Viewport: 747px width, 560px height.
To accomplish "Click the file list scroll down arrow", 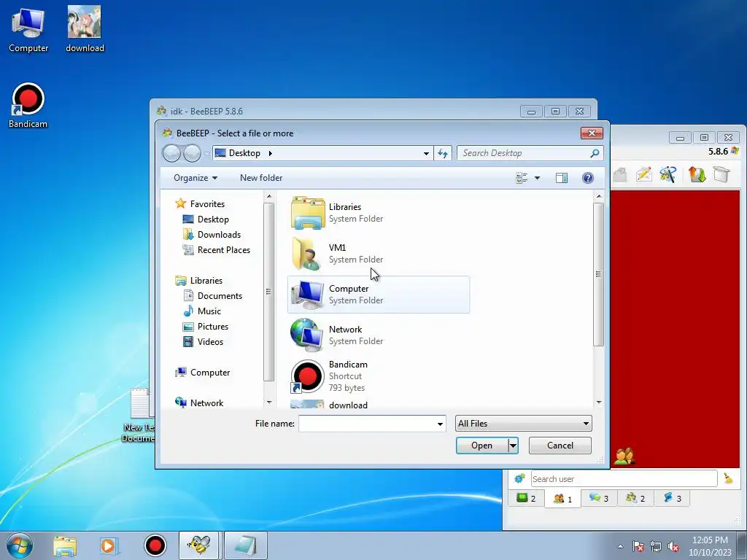I will 599,402.
